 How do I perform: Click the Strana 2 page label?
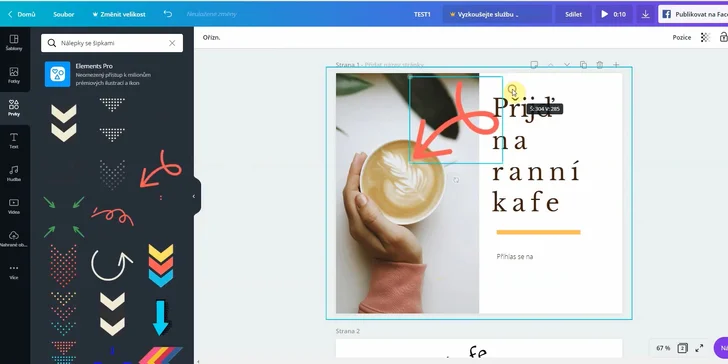tap(348, 331)
